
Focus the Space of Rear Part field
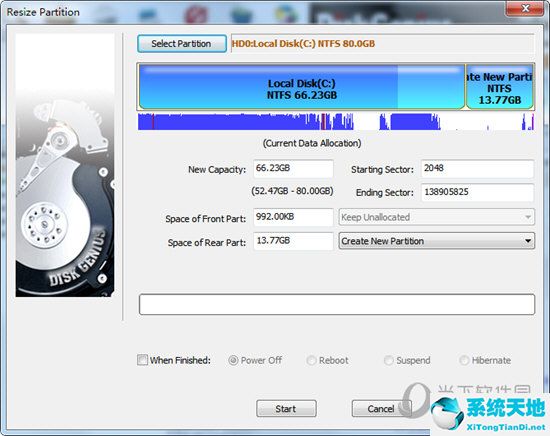coord(293,241)
